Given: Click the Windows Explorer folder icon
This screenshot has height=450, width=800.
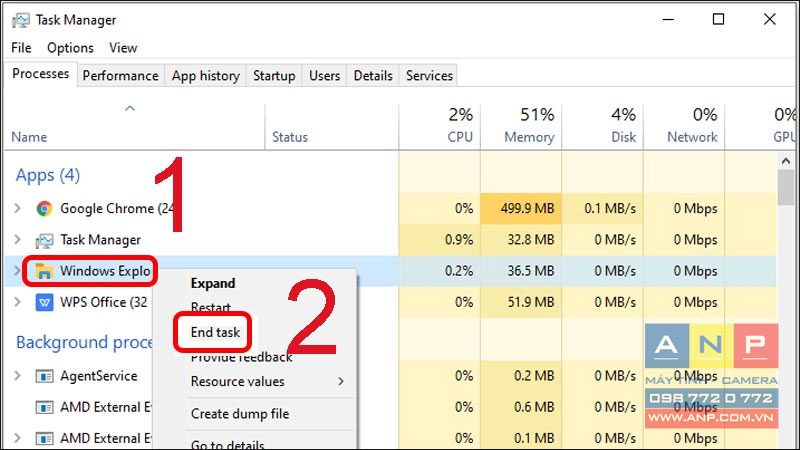Looking at the screenshot, I should pos(44,271).
